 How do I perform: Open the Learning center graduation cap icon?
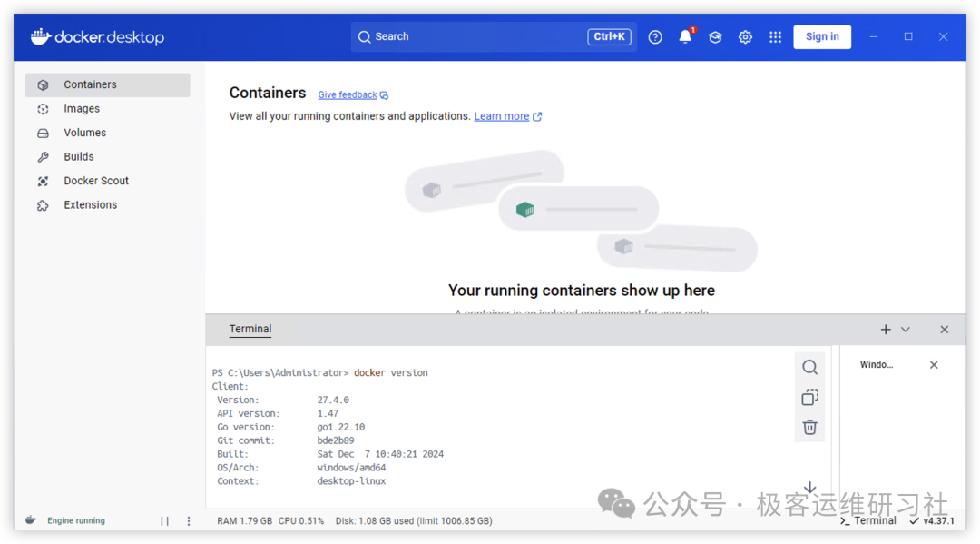pos(715,37)
